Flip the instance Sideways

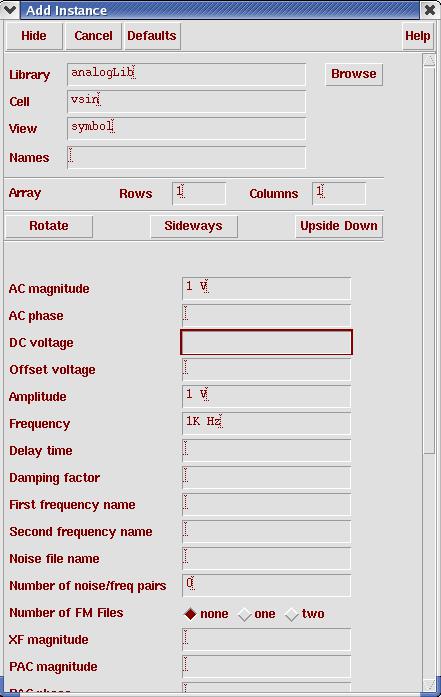(193, 226)
